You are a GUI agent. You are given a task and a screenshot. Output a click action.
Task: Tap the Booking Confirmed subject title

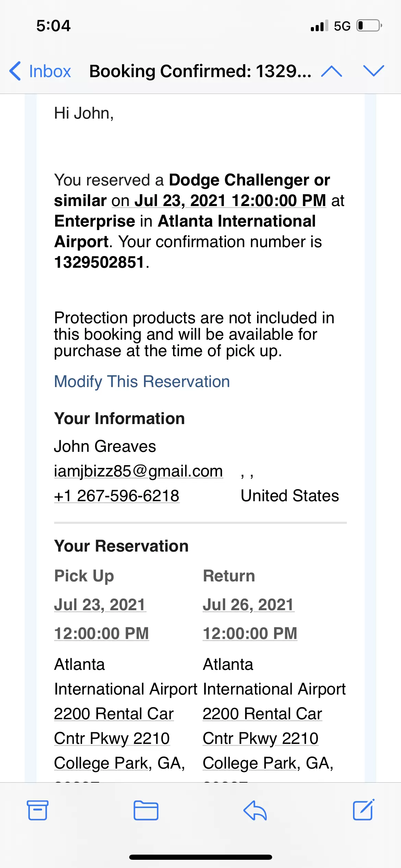click(x=200, y=71)
